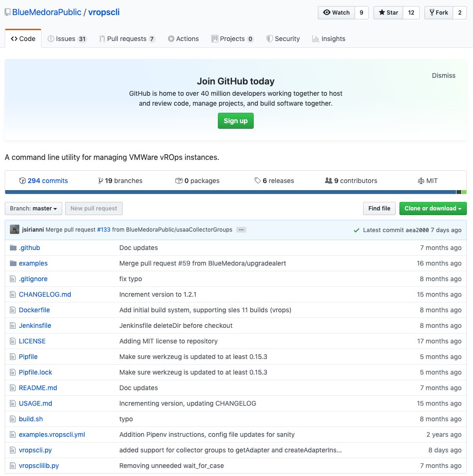Viewport: 473px width, 476px height.
Task: Click the file icon next to Dockerfile
Action: point(13,310)
